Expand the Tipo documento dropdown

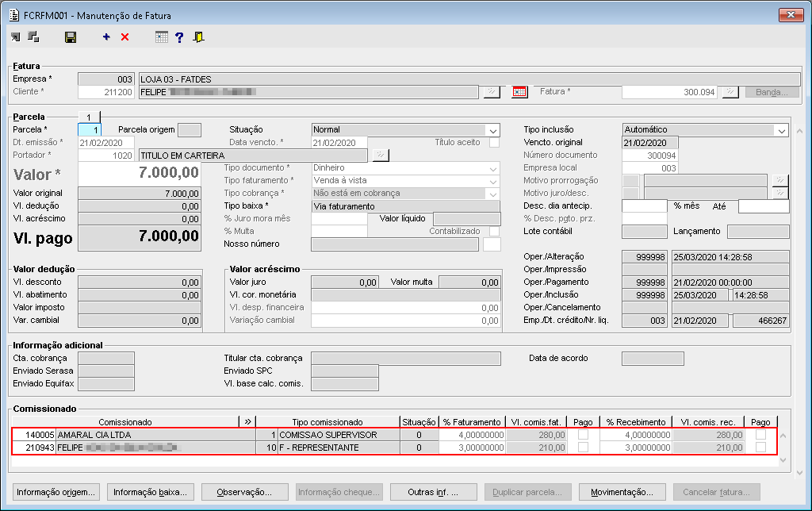(492, 168)
